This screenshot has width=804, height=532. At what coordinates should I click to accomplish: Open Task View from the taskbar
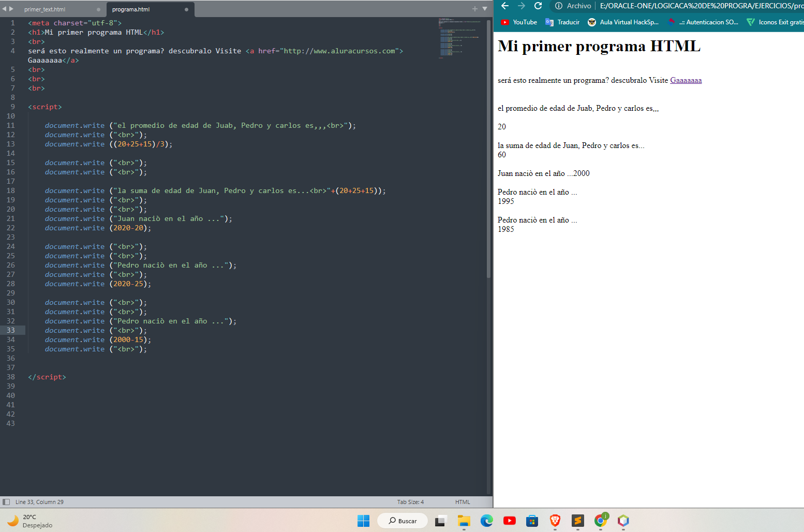click(x=440, y=521)
